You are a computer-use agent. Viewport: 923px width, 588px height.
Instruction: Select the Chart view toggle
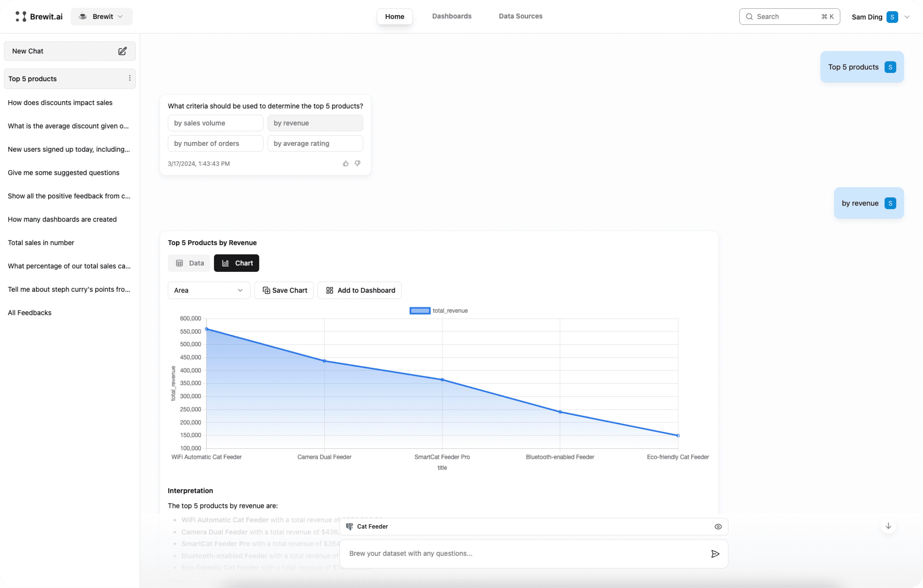pyautogui.click(x=236, y=263)
